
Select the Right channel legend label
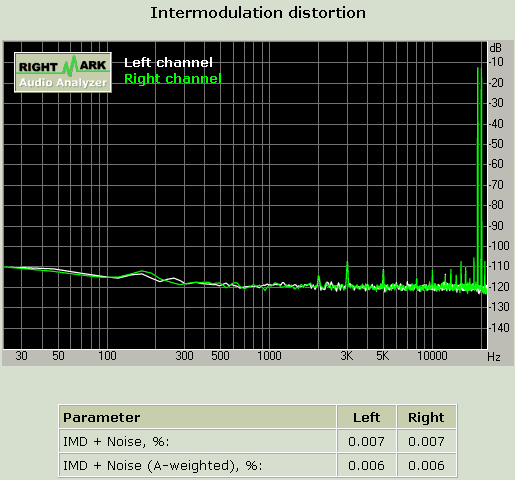(x=173, y=79)
